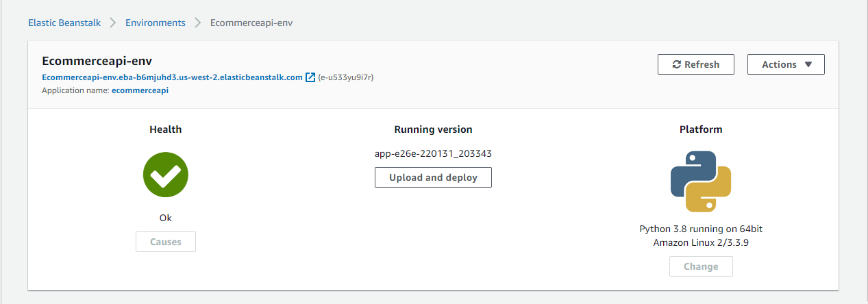Click the external link icon beside URL
This screenshot has height=304, width=868.
310,77
